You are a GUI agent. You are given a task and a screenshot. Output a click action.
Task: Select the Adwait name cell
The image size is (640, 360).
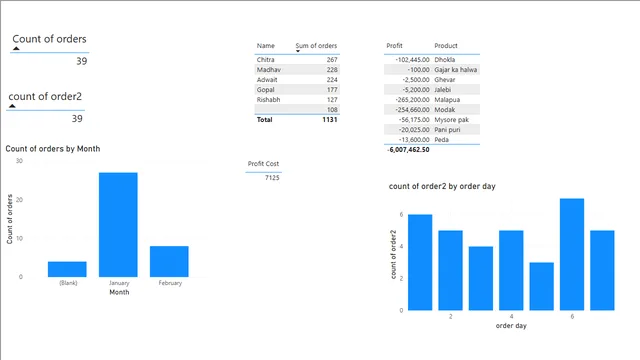(267, 80)
